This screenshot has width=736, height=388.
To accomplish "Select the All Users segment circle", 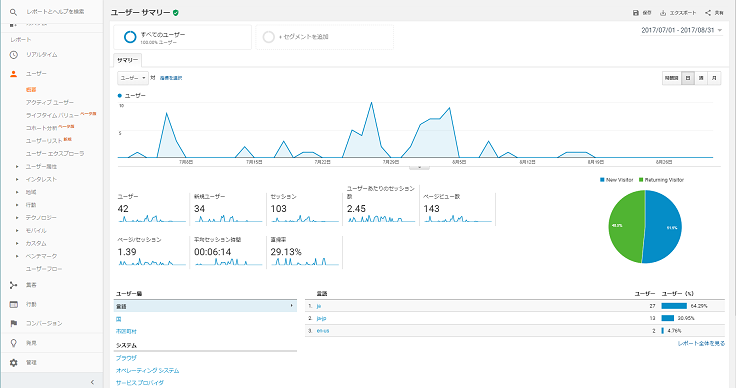I will [x=130, y=37].
